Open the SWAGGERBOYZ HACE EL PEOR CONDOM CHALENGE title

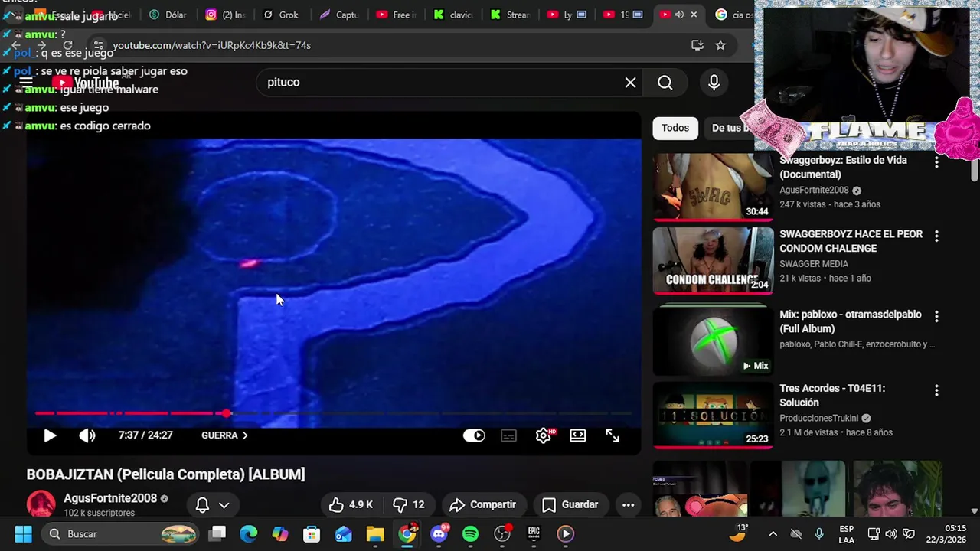851,241
